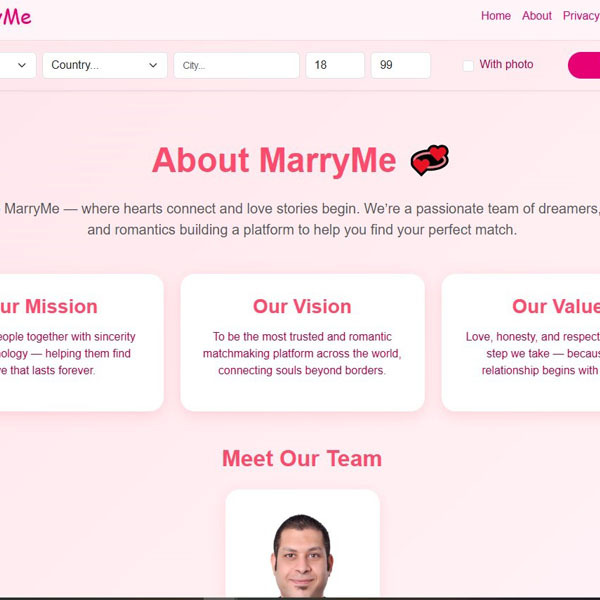Click the Our Values card heading
Image resolution: width=600 pixels, height=600 pixels.
[x=556, y=307]
